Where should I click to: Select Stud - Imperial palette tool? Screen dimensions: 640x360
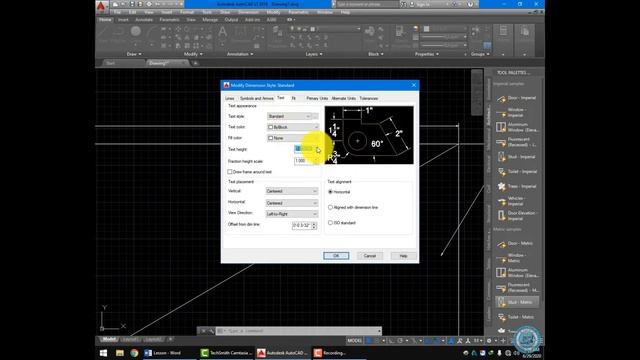(x=516, y=157)
